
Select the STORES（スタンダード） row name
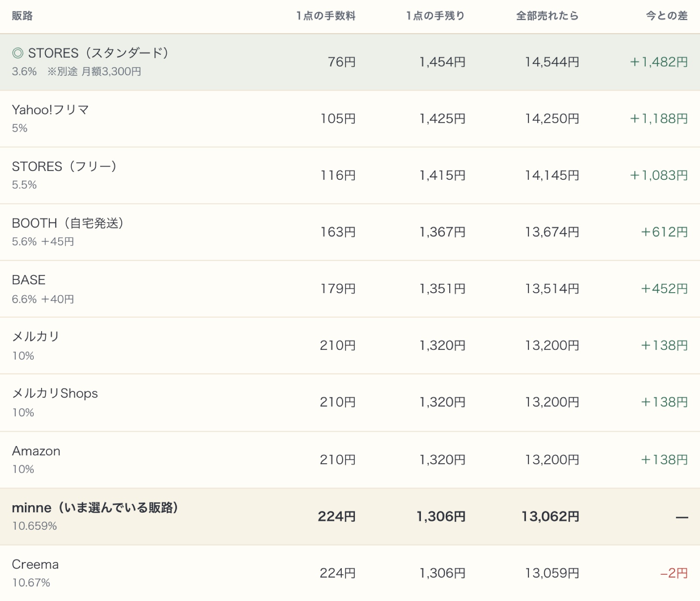[x=98, y=53]
